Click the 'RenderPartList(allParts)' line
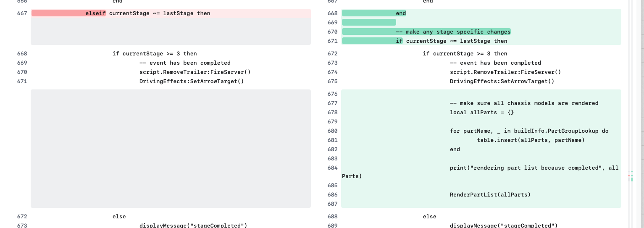This screenshot has height=228, width=644. (x=490, y=195)
